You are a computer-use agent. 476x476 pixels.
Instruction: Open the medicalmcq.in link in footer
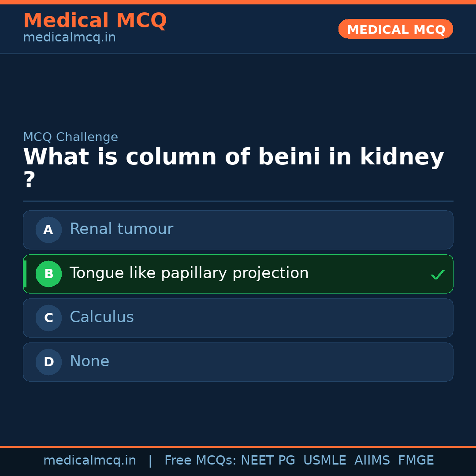click(89, 461)
